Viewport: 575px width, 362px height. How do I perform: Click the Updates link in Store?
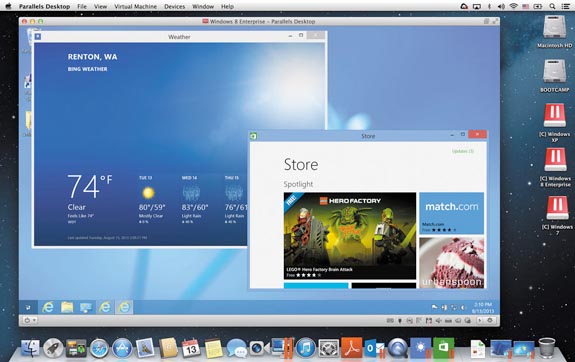[463, 151]
